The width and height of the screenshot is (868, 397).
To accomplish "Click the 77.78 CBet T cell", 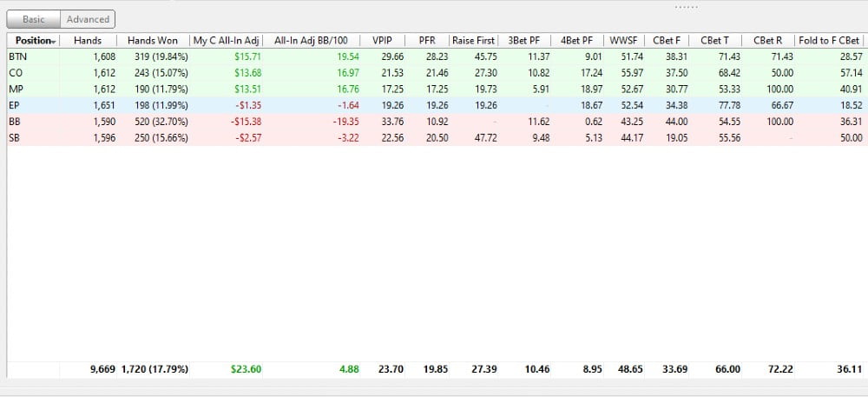I will [729, 105].
